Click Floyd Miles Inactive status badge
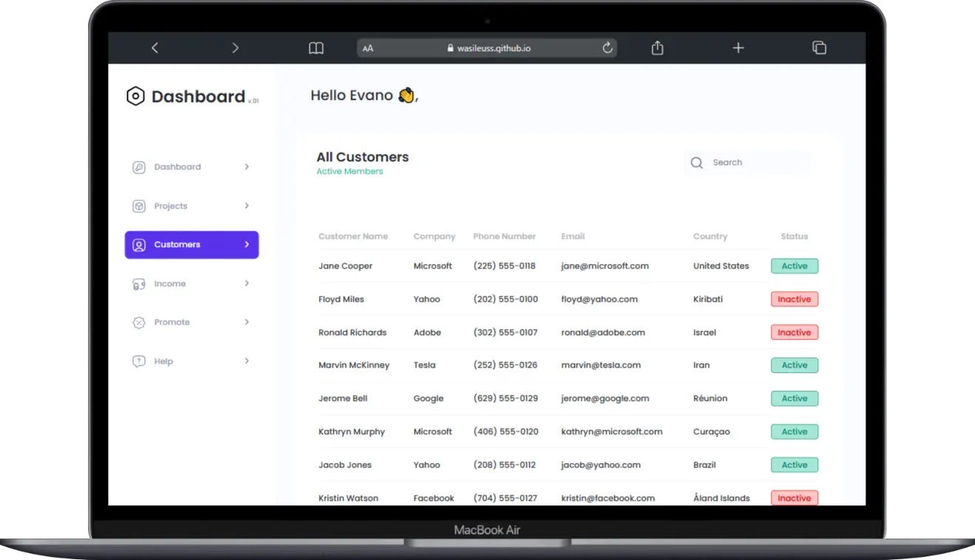This screenshot has height=560, width=975. click(x=794, y=300)
